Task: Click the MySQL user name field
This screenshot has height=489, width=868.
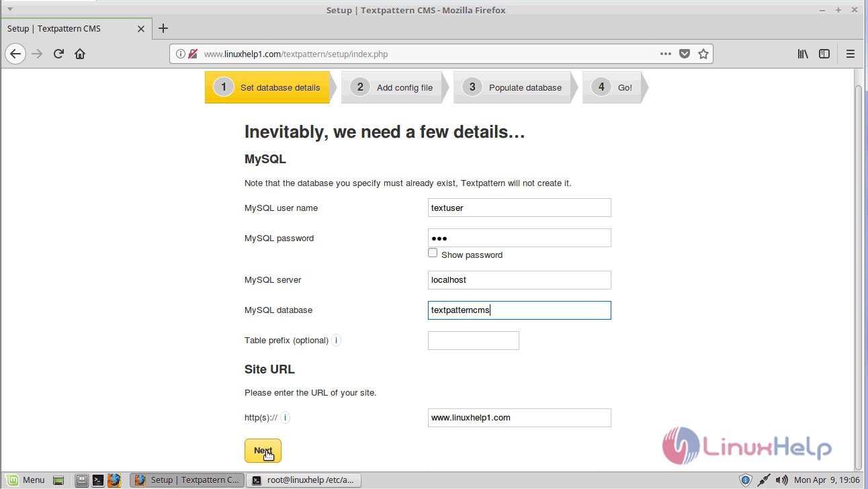Action: point(519,208)
